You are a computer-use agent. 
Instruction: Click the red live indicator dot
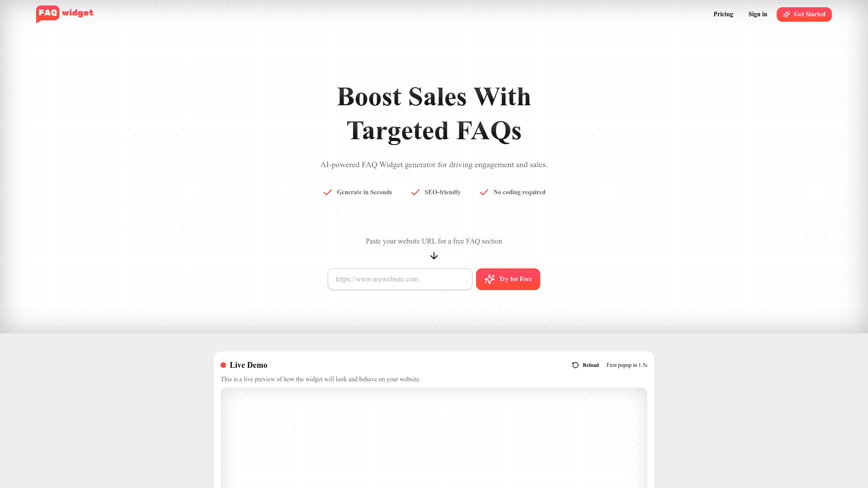[224, 365]
